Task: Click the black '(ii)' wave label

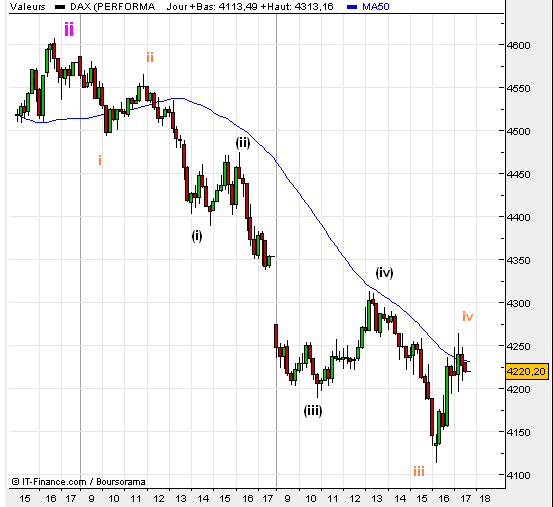Action: click(x=243, y=143)
